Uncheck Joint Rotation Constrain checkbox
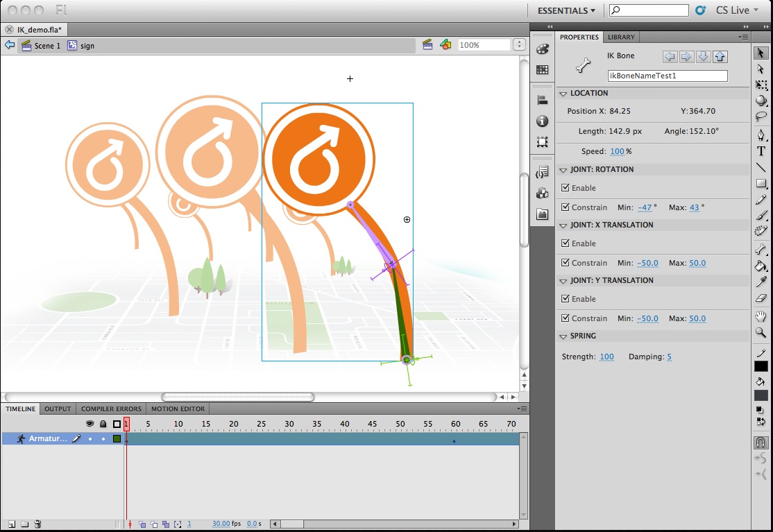This screenshot has width=773, height=532. tap(566, 207)
